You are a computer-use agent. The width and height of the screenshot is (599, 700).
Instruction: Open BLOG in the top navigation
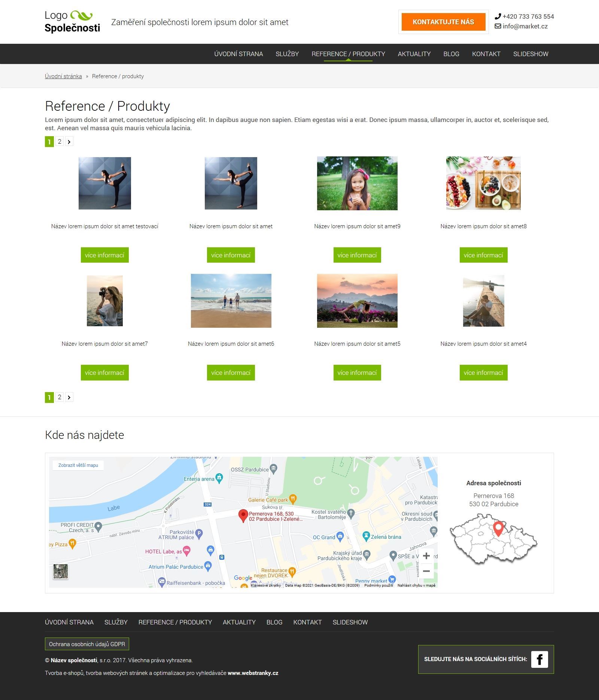coord(451,54)
